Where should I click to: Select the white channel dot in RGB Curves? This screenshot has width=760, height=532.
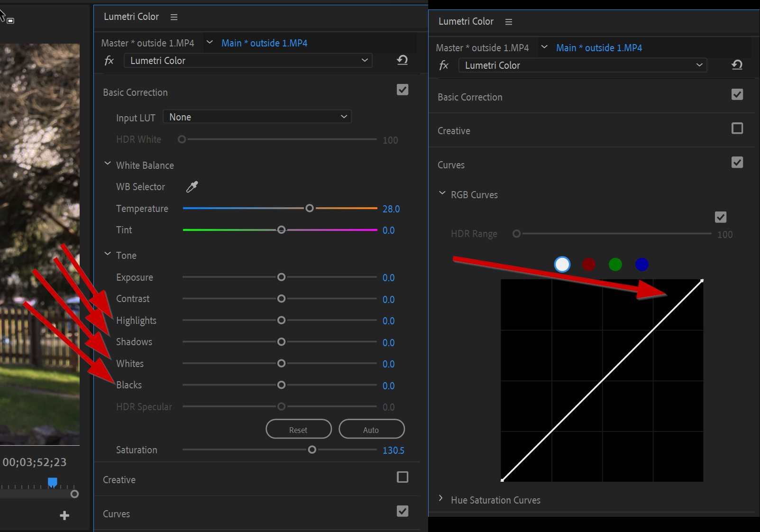tap(562, 264)
